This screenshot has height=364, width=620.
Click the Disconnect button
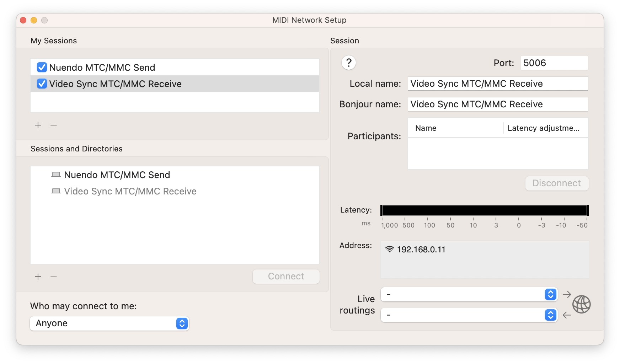pos(557,183)
